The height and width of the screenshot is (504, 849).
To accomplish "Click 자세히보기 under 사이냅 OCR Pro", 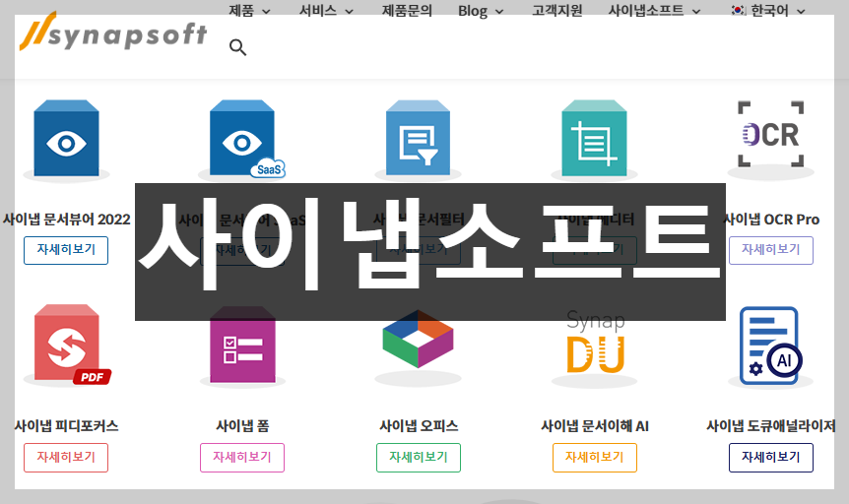I will tap(771, 250).
